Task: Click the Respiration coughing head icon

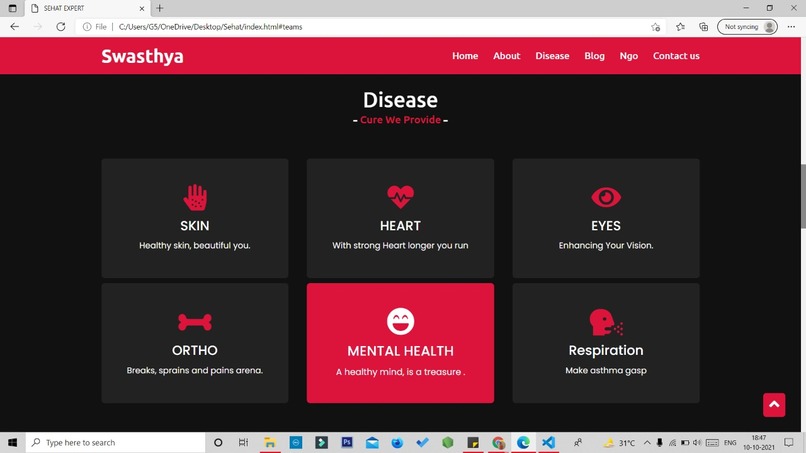Action: pos(606,322)
